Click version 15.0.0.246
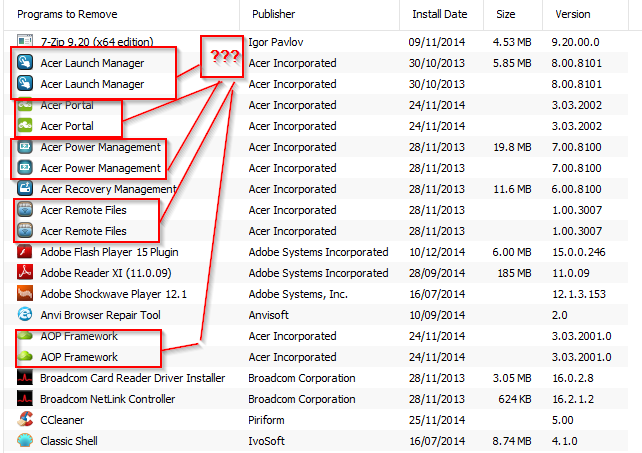 [579, 252]
